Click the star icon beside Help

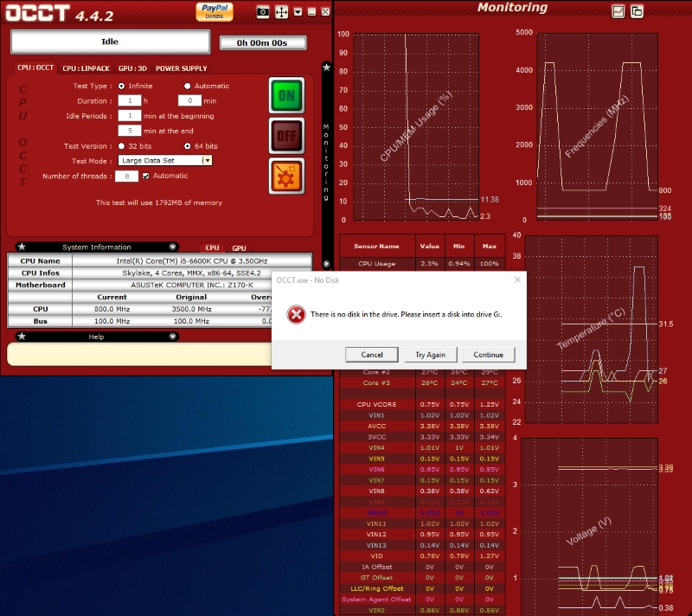pyautogui.click(x=22, y=337)
